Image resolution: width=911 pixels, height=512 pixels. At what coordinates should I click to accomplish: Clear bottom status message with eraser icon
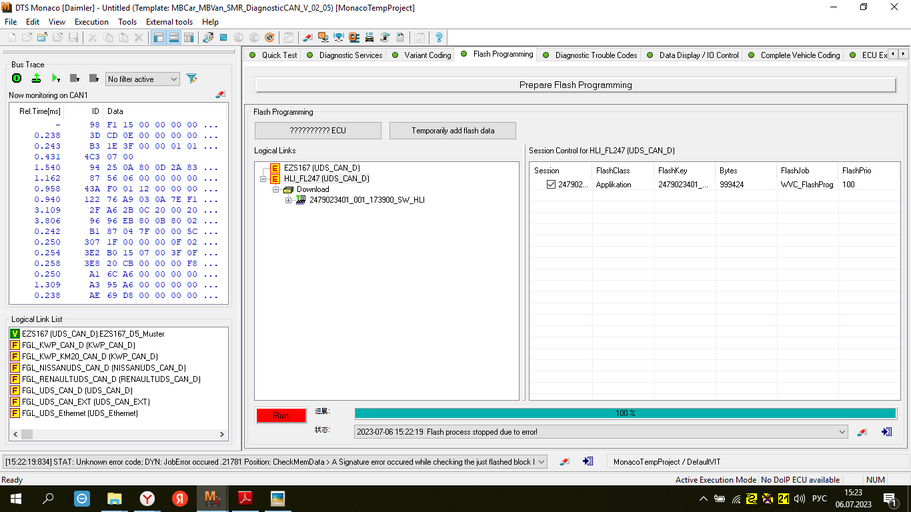tap(564, 462)
